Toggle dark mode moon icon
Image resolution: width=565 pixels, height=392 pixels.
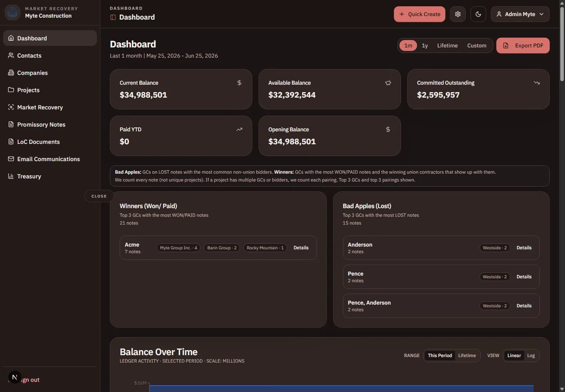[x=478, y=14]
